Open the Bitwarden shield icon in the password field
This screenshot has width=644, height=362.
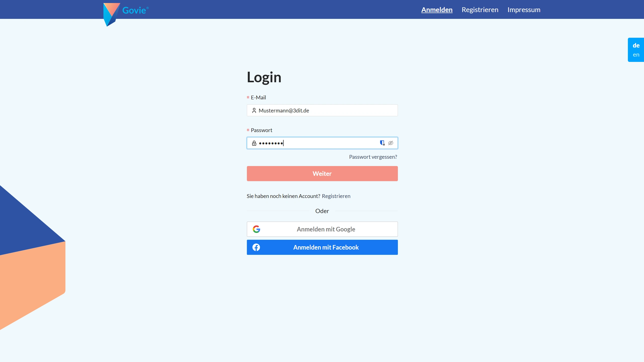(382, 143)
